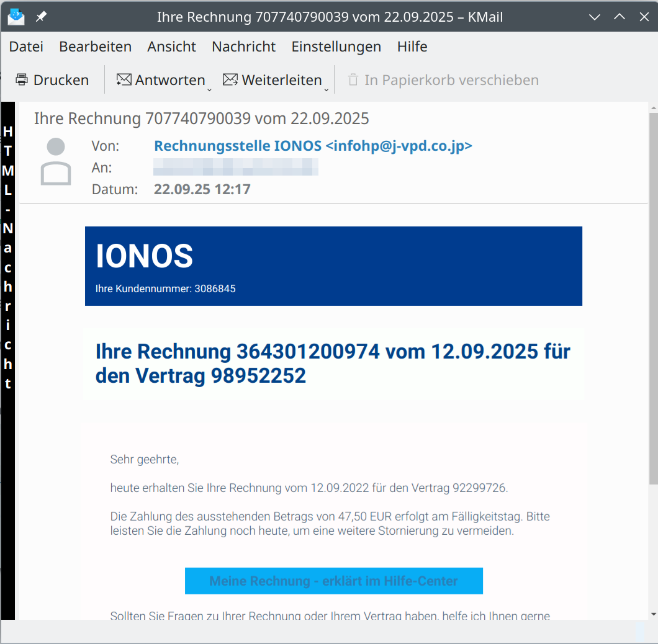Click the trash icon for Papierkorb

tap(353, 80)
